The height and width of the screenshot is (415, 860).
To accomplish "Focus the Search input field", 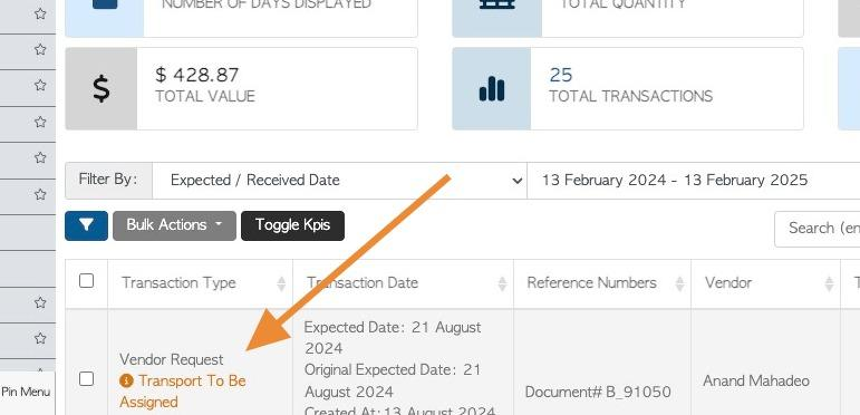I will [817, 229].
